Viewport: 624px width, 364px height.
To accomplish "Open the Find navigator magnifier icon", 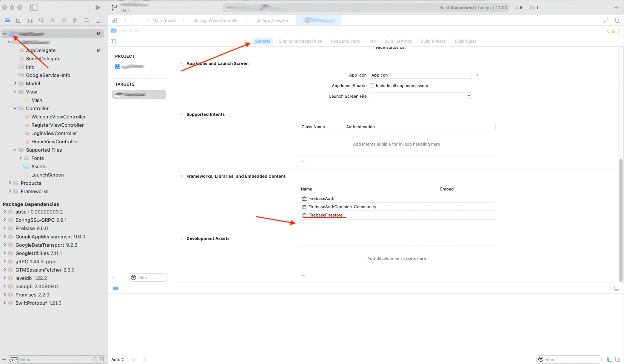I will 41,20.
